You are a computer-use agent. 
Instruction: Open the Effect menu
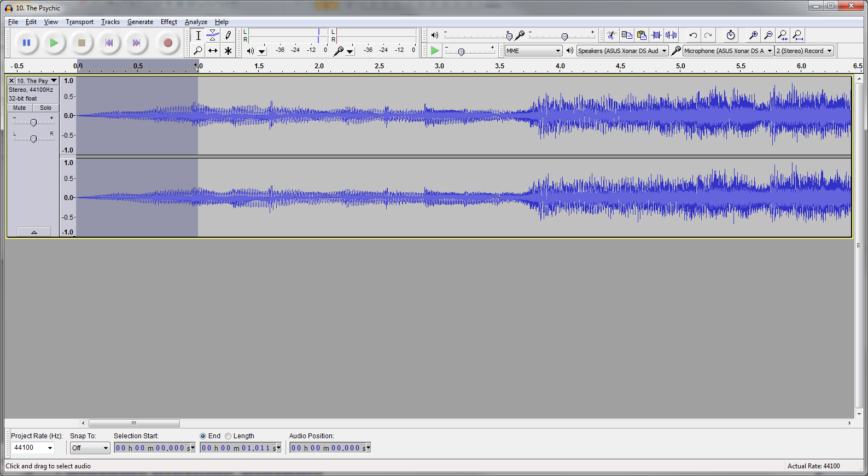coord(169,22)
